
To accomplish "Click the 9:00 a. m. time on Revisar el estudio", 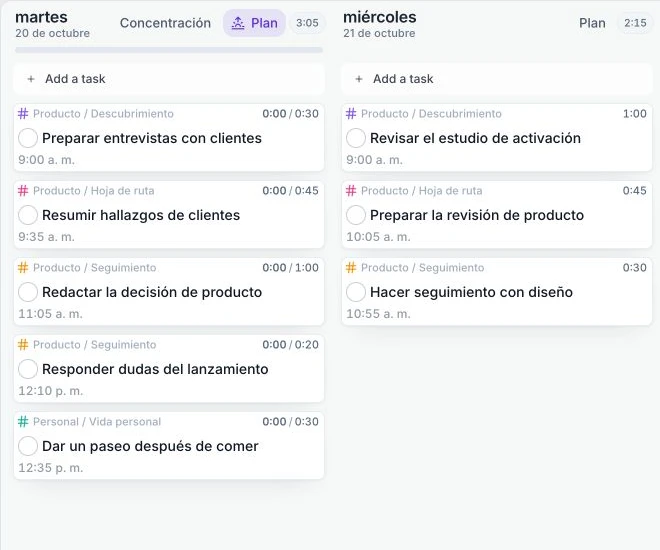I will pos(374,160).
